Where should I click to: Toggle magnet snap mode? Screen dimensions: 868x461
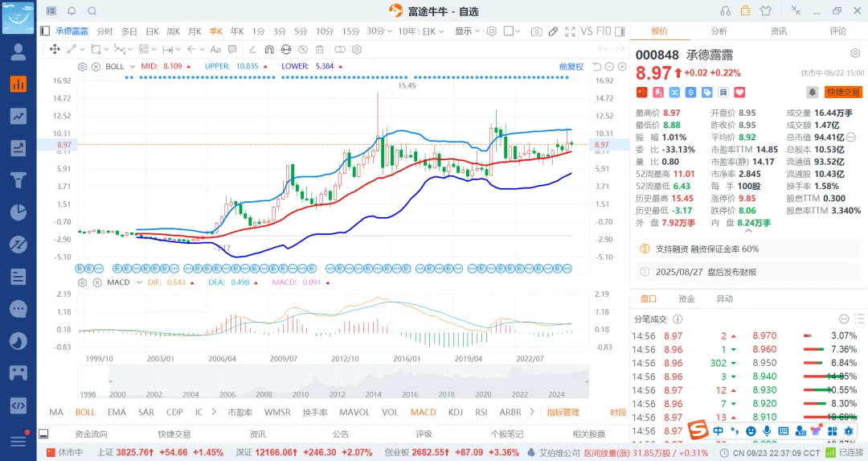[269, 49]
